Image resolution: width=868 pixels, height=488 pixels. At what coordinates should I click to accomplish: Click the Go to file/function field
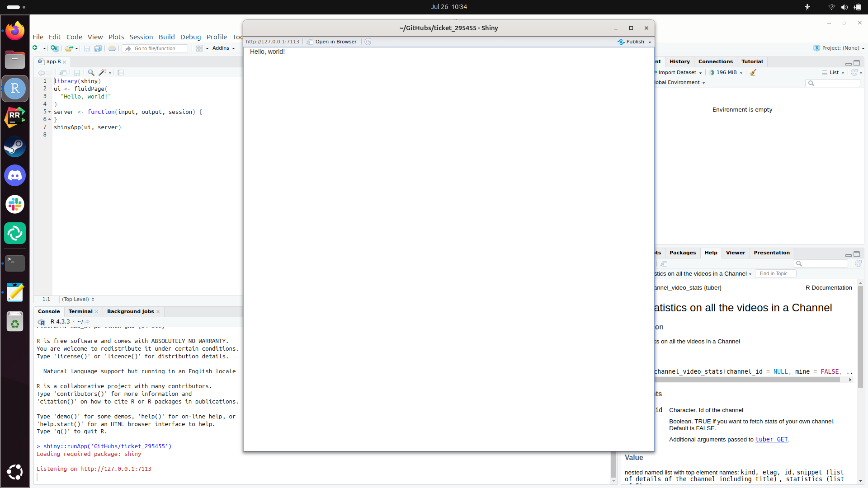point(156,48)
